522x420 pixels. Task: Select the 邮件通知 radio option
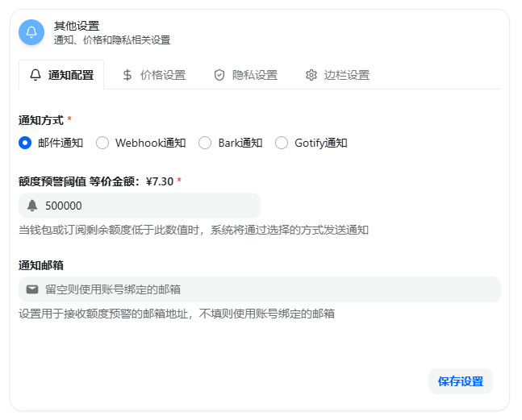25,143
